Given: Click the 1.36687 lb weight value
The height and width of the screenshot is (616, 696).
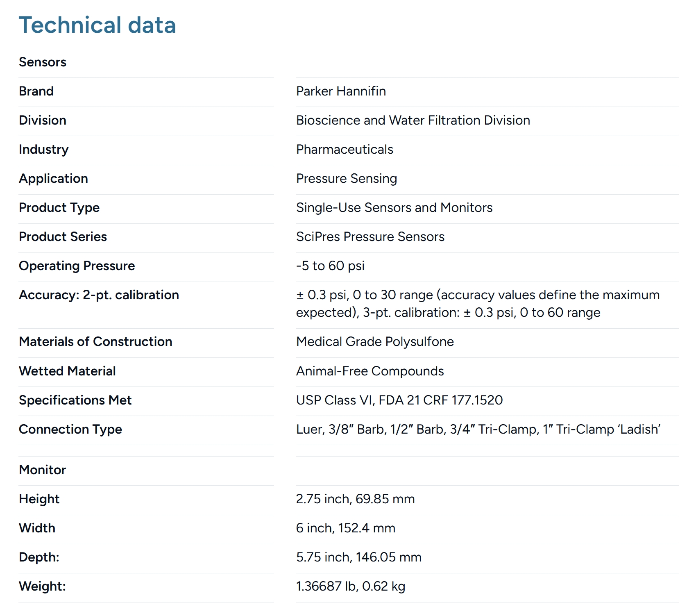Looking at the screenshot, I should pyautogui.click(x=350, y=586).
